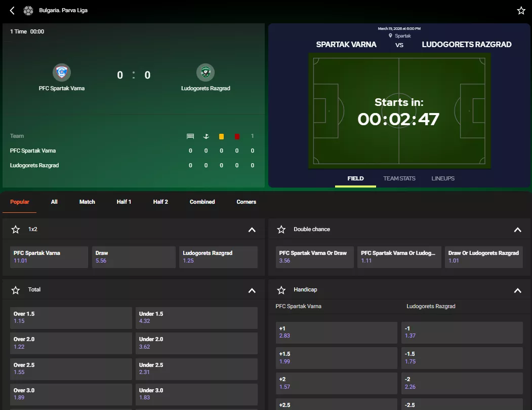Choose handicap +2.5 option
This screenshot has width=532, height=410.
[x=337, y=404]
